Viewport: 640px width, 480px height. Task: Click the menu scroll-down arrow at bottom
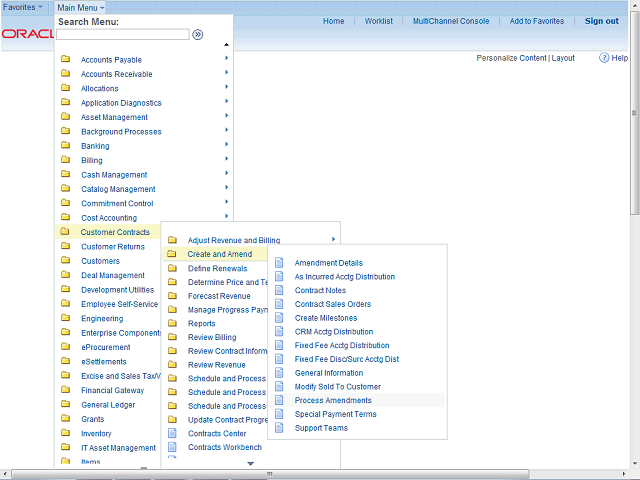click(251, 463)
